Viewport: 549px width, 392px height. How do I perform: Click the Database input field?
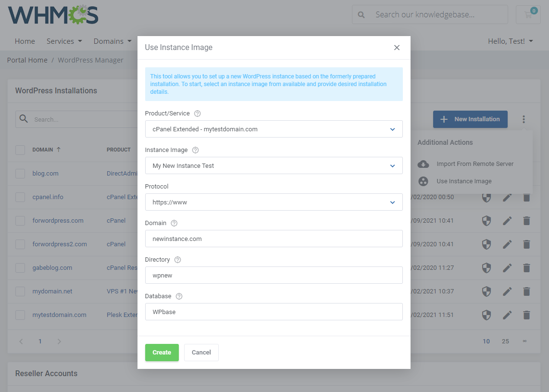274,312
